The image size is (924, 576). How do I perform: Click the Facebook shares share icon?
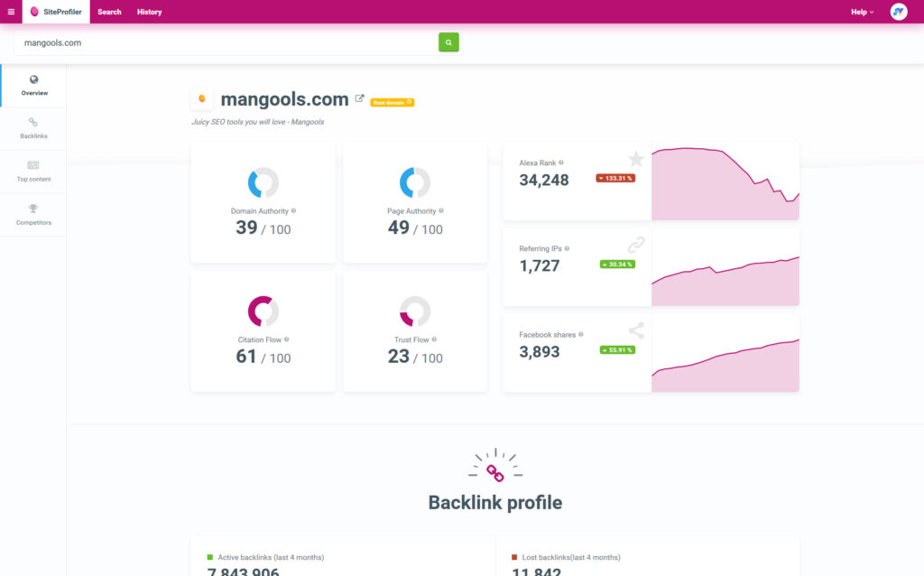[x=636, y=330]
